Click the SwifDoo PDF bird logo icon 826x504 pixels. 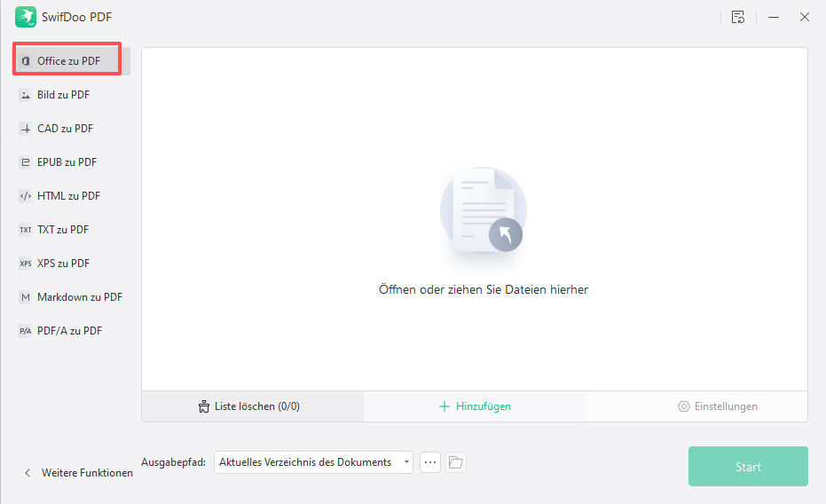pos(25,17)
